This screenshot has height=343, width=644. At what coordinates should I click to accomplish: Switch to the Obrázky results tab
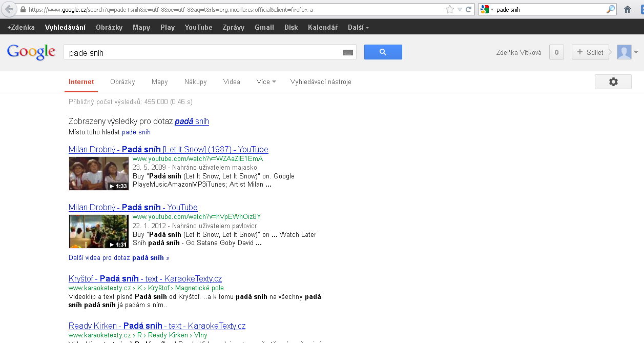click(x=122, y=82)
